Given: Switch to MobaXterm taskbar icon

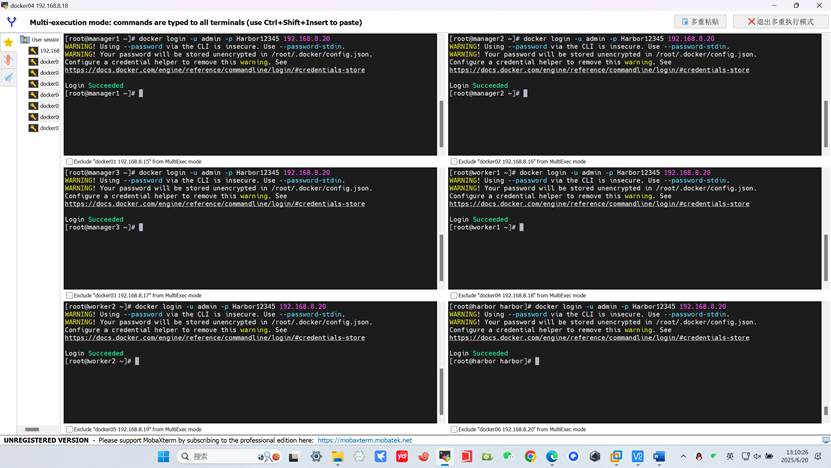Looking at the screenshot, I should click(445, 456).
